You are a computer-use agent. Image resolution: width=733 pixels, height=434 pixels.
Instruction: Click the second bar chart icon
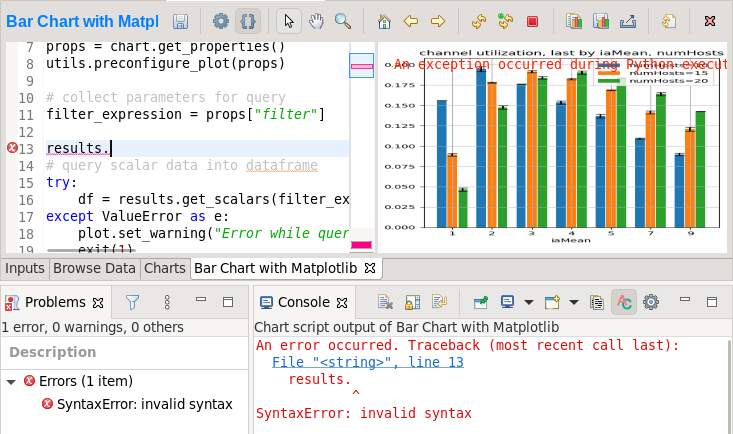tap(601, 22)
